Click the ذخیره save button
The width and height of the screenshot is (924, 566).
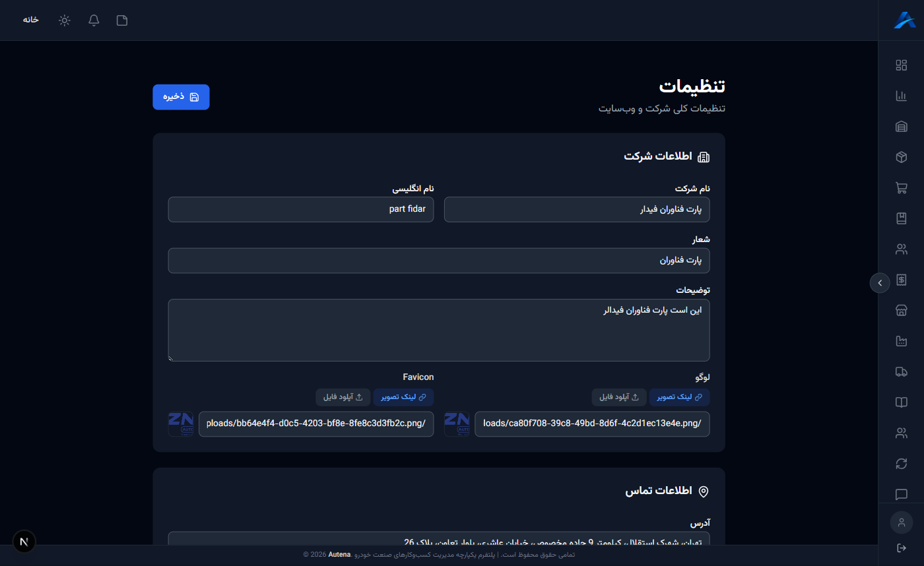coord(181,97)
